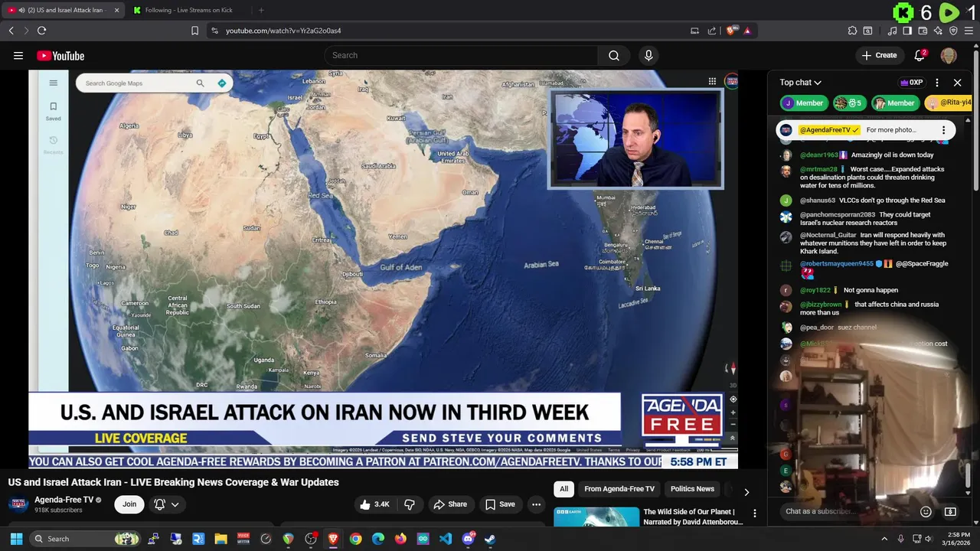Start voice search with the microphone
The width and height of the screenshot is (980, 551).
coord(648,55)
